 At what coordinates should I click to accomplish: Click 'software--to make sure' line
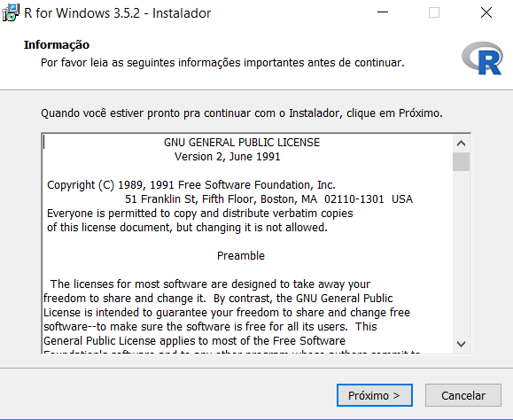coord(210,327)
